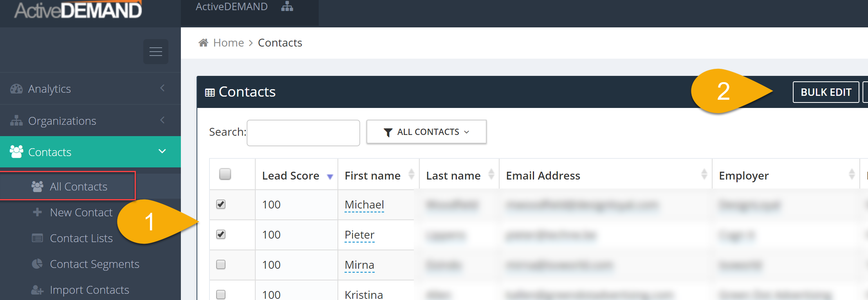
Task: Uncheck the checkbox for Michael's row
Action: pyautogui.click(x=221, y=204)
